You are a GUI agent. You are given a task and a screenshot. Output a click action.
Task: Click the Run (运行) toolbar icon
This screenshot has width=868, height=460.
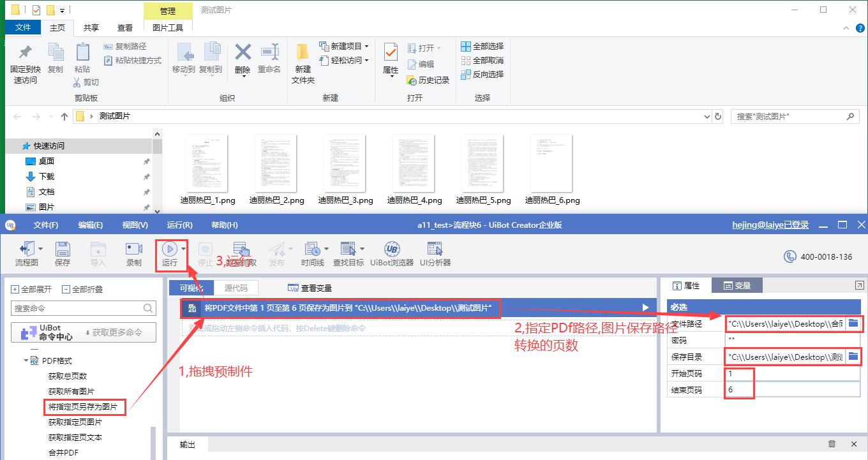point(169,249)
